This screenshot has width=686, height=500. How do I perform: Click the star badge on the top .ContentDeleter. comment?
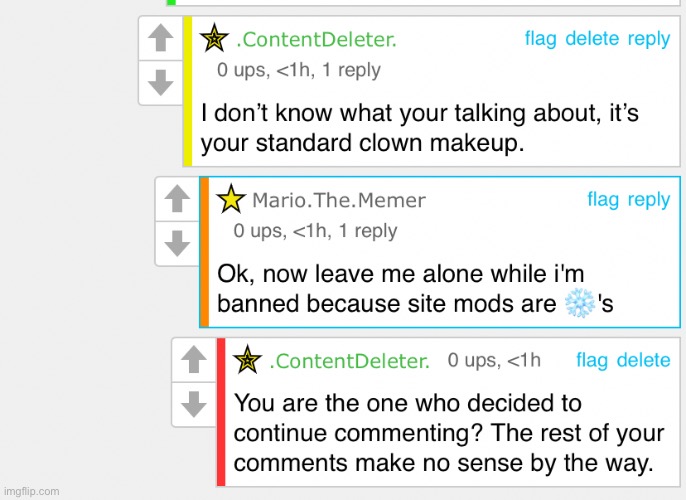[214, 39]
